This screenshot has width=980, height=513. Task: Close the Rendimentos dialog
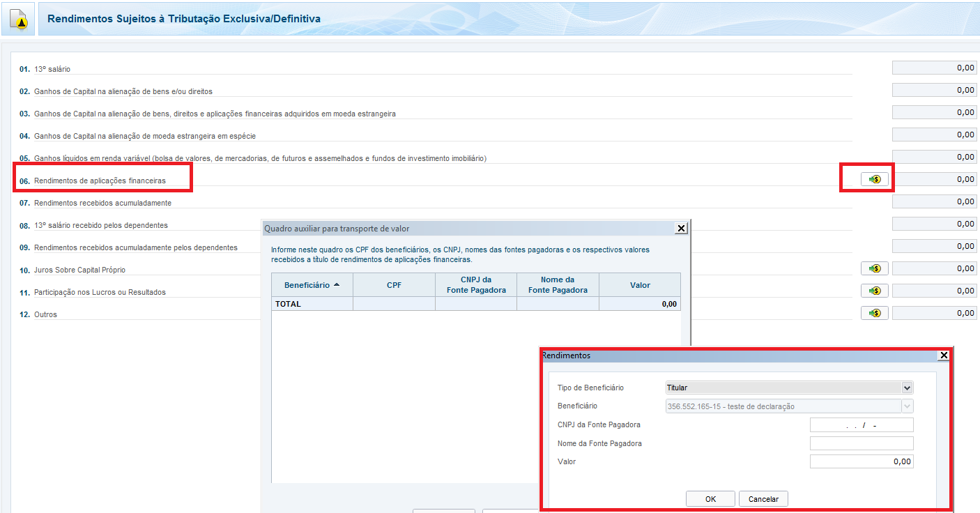click(944, 355)
